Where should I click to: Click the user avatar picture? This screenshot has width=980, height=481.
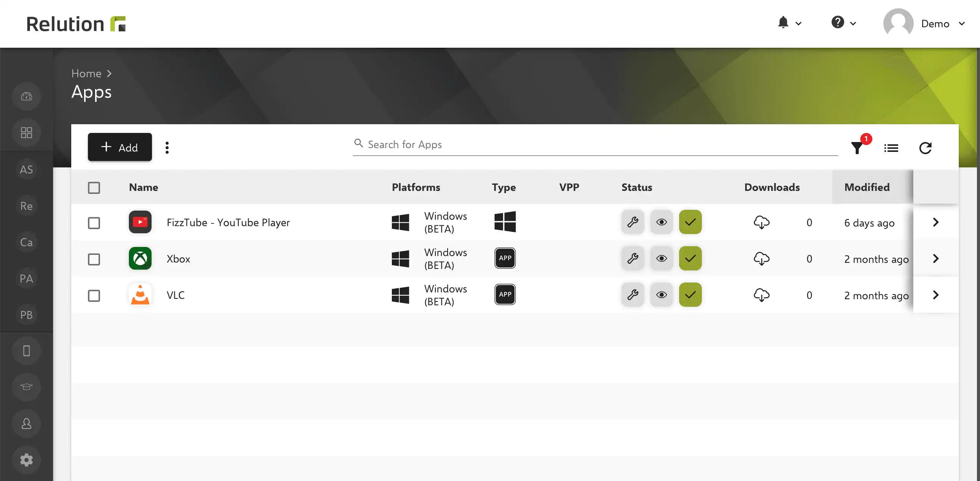click(898, 23)
